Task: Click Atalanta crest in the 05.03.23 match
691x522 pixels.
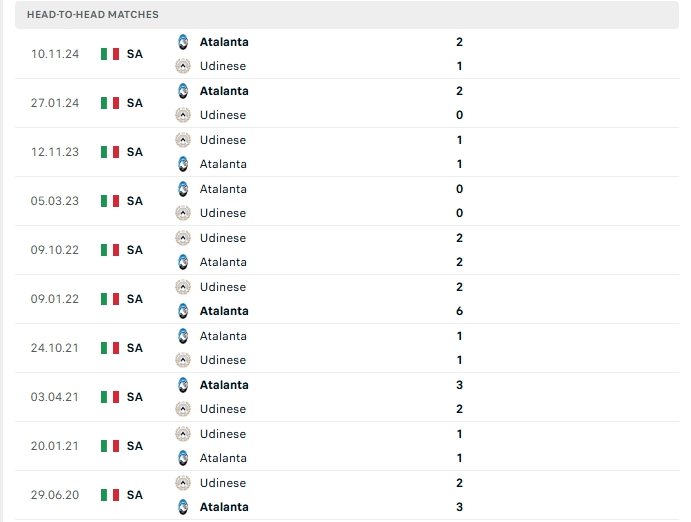Action: pyautogui.click(x=183, y=189)
